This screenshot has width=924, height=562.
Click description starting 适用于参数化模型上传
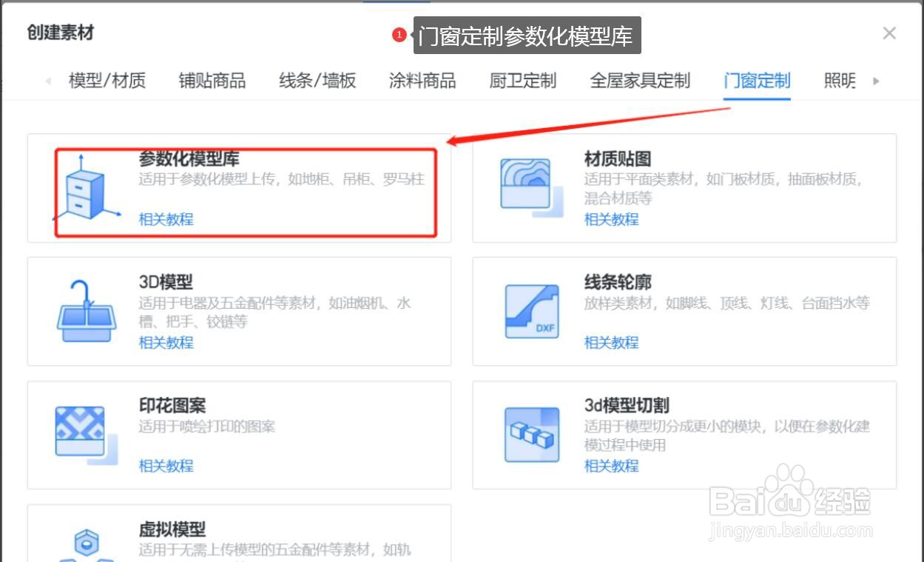(281, 179)
